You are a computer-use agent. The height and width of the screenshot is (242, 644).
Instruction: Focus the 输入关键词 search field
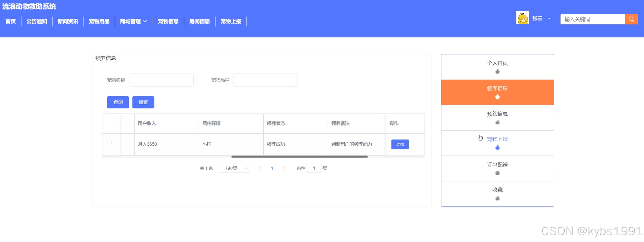click(593, 19)
